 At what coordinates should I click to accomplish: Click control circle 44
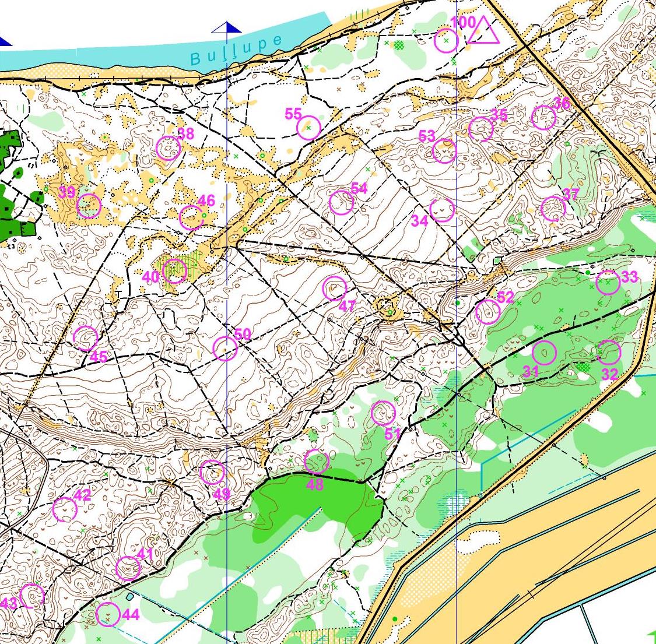(x=108, y=614)
